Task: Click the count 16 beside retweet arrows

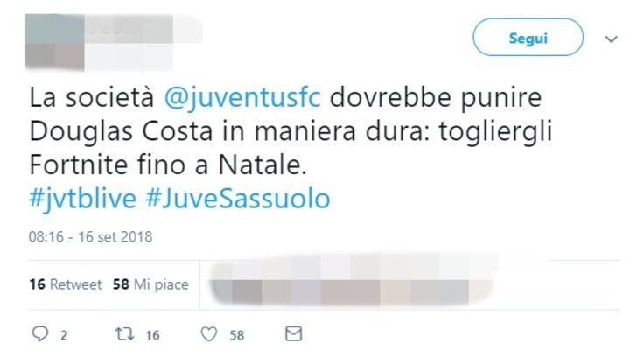Action: [152, 336]
